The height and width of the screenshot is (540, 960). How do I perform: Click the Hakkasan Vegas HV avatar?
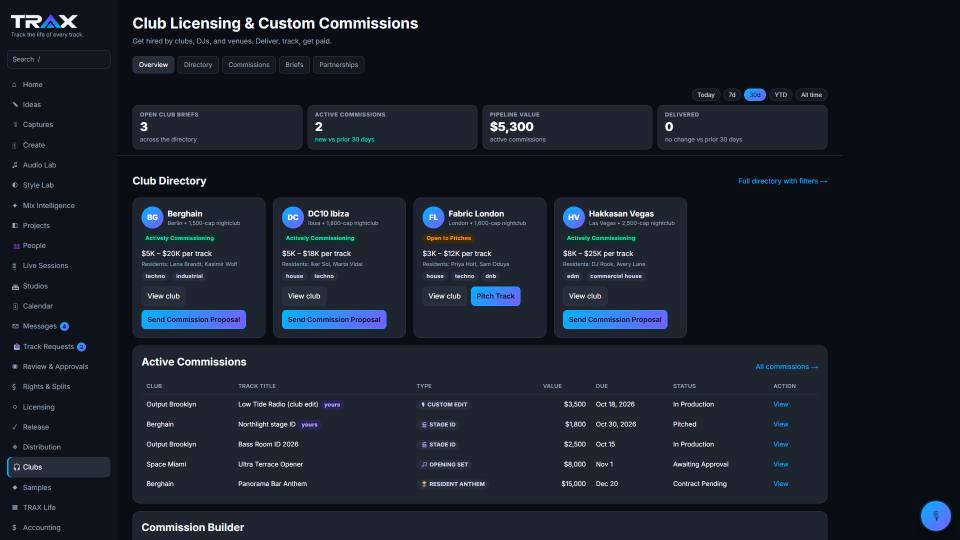(574, 217)
